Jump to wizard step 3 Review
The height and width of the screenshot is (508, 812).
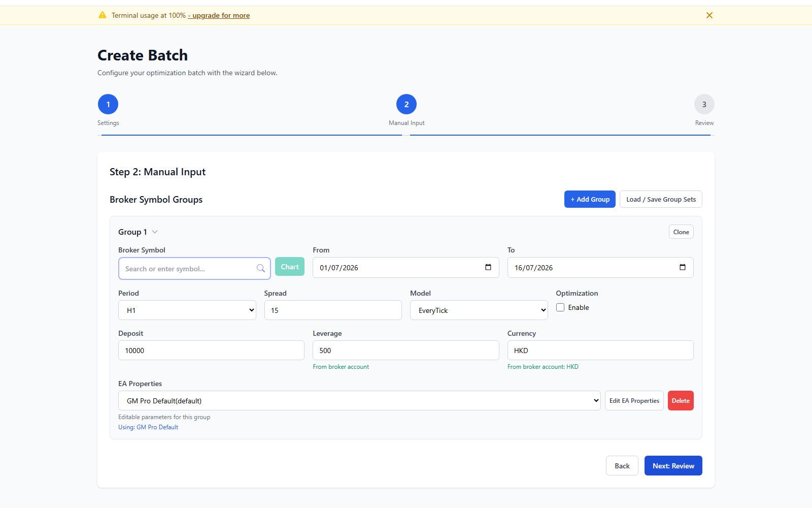[x=704, y=104]
